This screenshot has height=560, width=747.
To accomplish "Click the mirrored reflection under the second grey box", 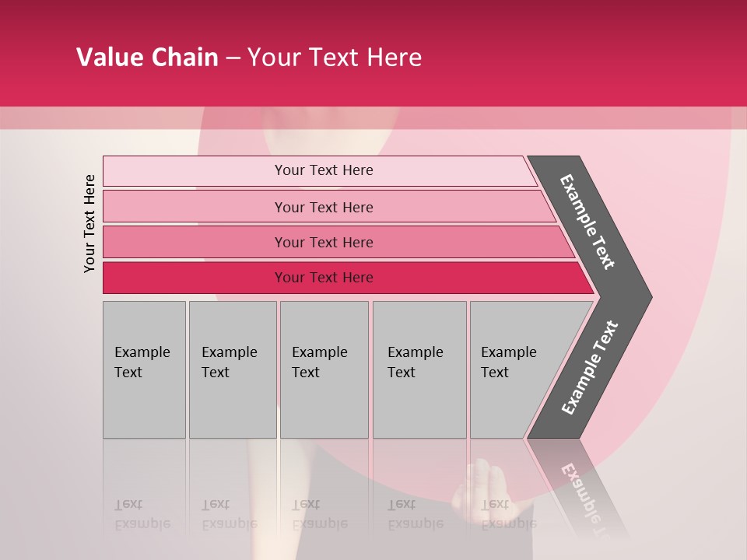I will point(231,498).
